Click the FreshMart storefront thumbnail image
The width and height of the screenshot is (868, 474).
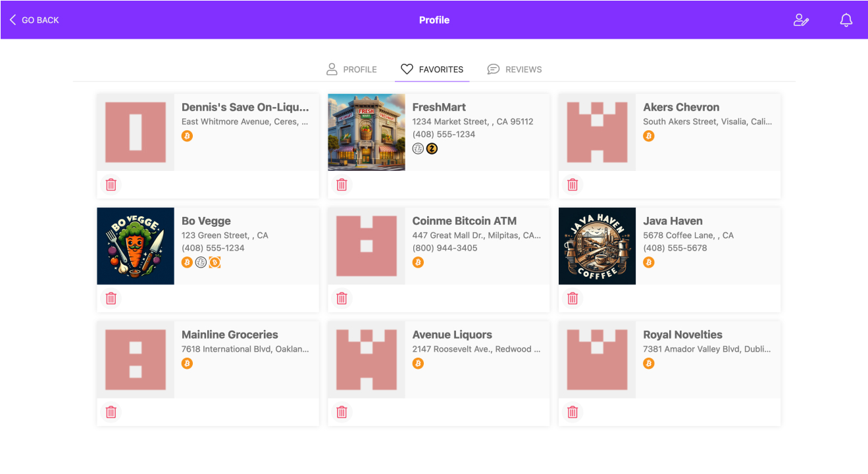pos(367,132)
